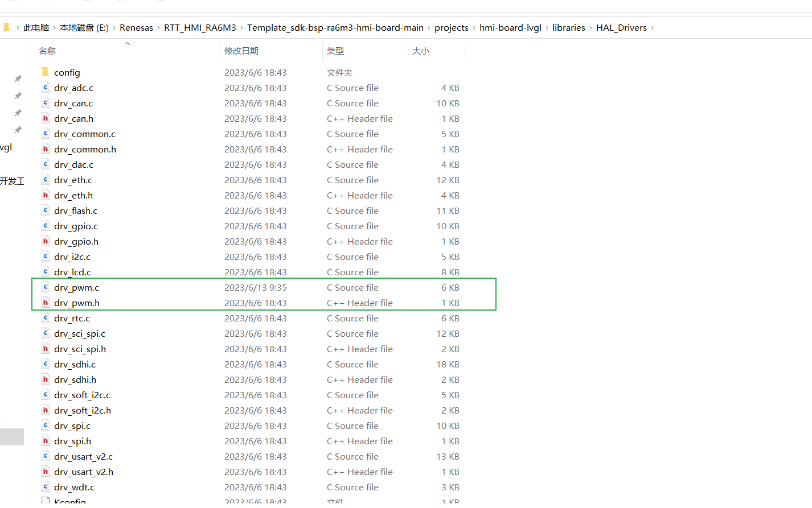Go to Renesas folder breadcrumb
The width and height of the screenshot is (812, 508).
tap(136, 28)
